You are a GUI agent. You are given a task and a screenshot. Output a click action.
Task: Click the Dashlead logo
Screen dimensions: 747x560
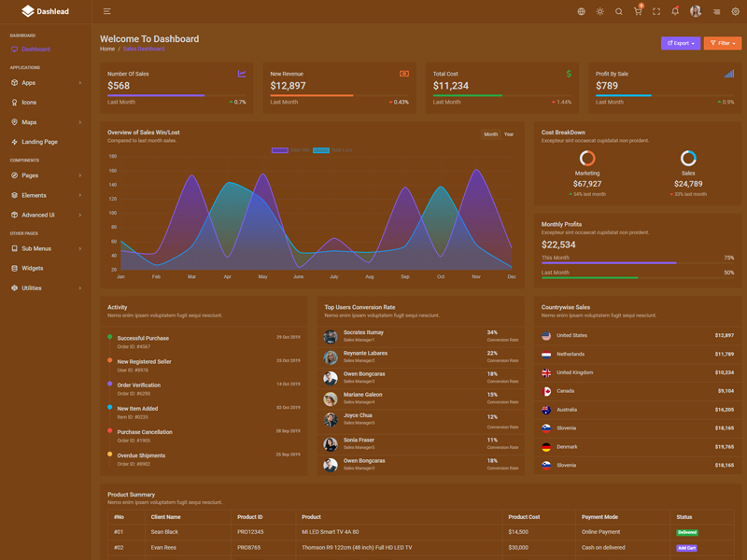[x=45, y=11]
